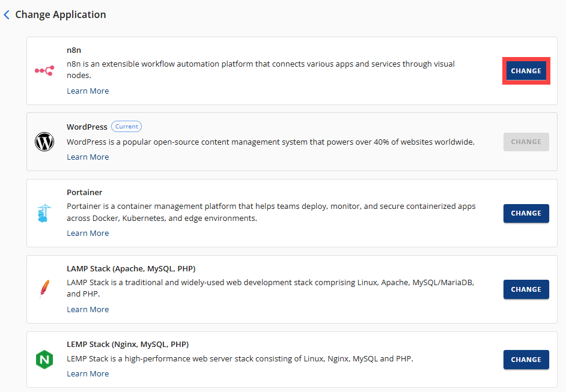Screen dimensions: 566x392
Task: Click the n8n logo icon
Action: (44, 70)
